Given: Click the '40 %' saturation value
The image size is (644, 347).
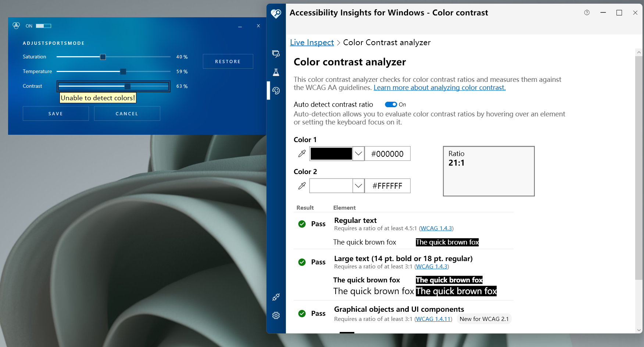Looking at the screenshot, I should point(182,57).
